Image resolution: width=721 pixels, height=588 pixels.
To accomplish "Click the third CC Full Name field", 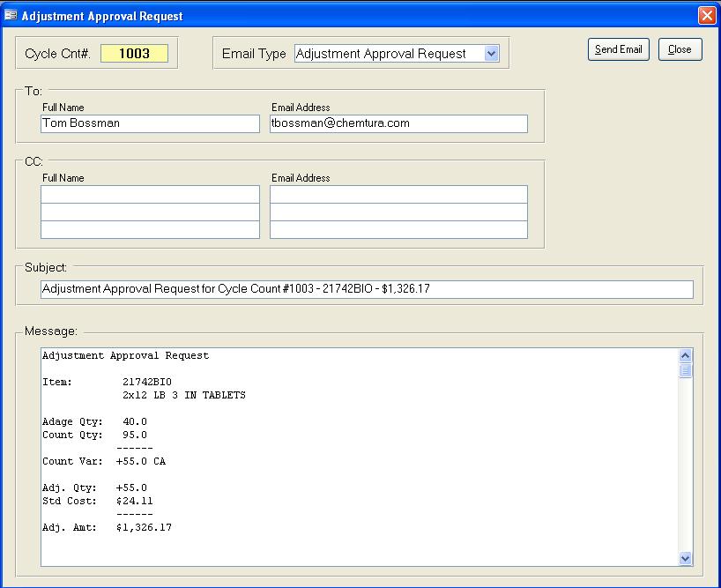I will pyautogui.click(x=150, y=229).
